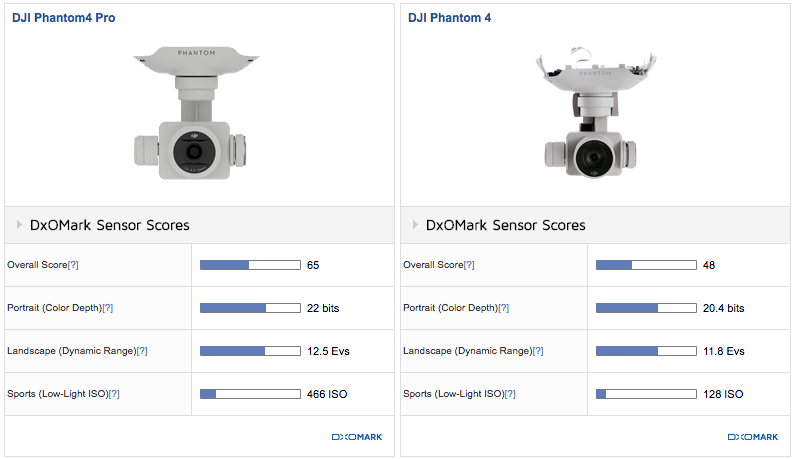Screen dimensions: 796x459
Task: Click the DJI Phantom 4 camera image
Action: click(594, 112)
